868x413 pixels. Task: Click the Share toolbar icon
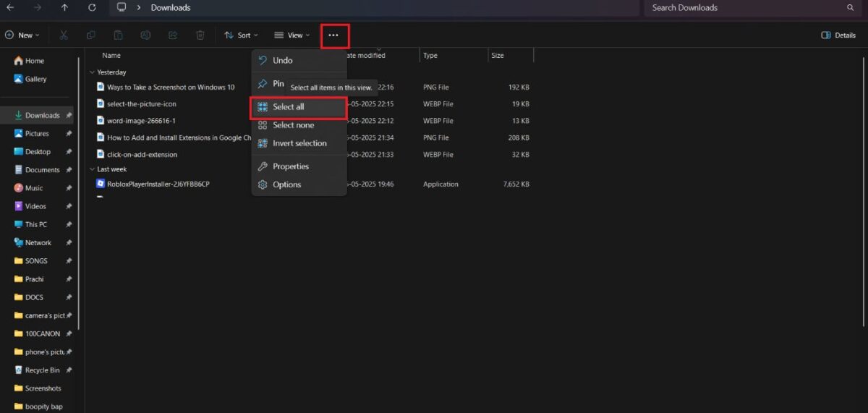click(173, 35)
